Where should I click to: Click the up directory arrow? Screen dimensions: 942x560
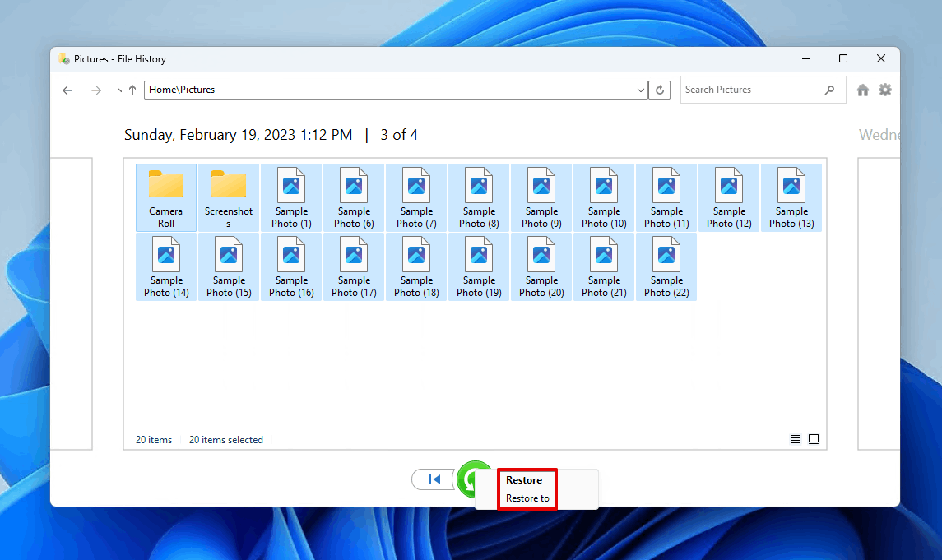click(x=132, y=90)
